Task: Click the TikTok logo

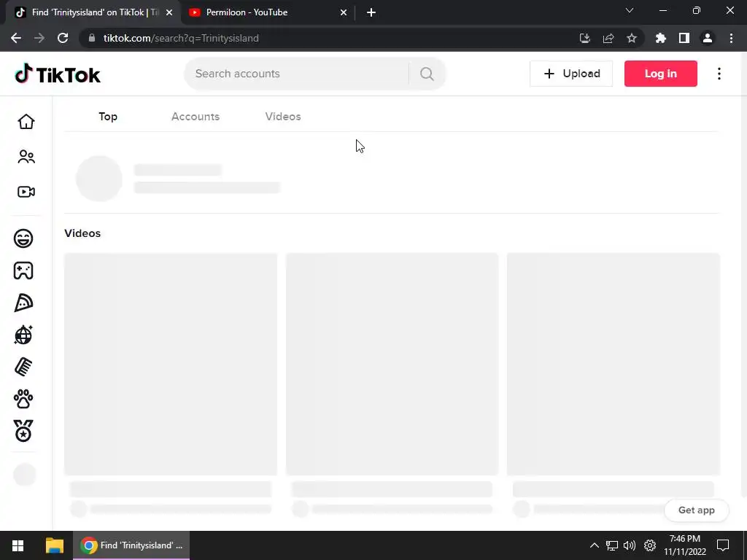Action: (58, 74)
